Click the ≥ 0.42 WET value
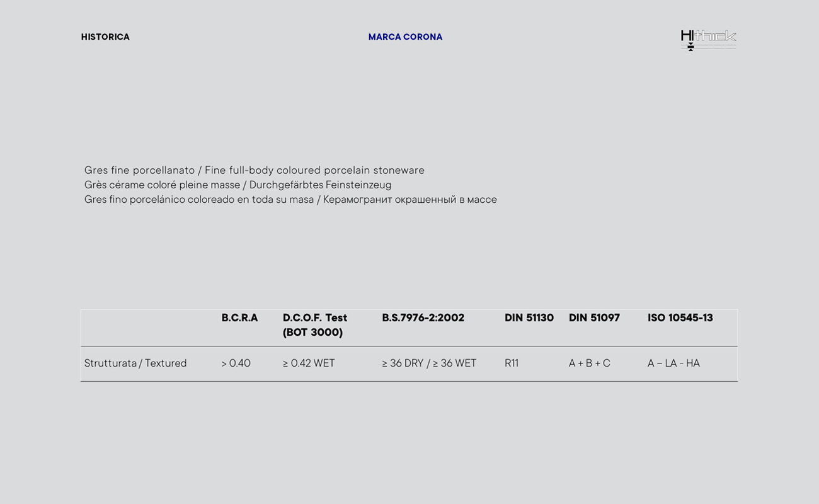 pos(309,364)
